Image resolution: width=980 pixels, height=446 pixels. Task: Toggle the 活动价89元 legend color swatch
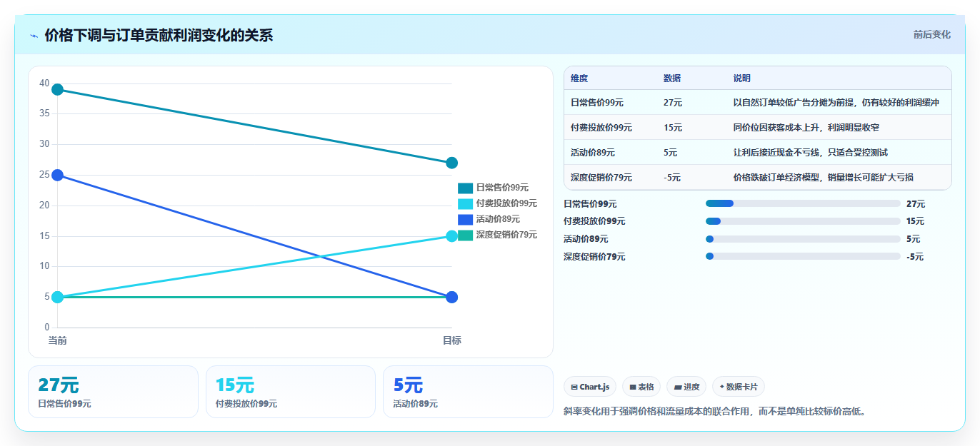point(465,220)
